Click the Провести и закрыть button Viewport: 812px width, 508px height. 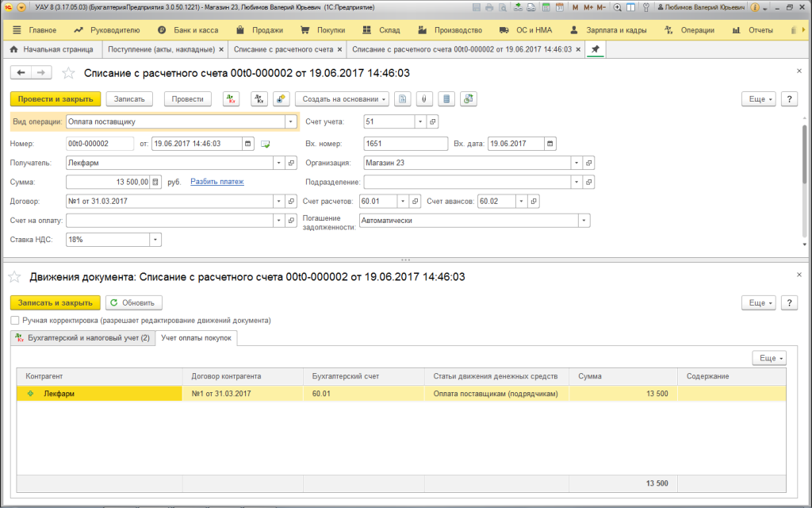[56, 99]
